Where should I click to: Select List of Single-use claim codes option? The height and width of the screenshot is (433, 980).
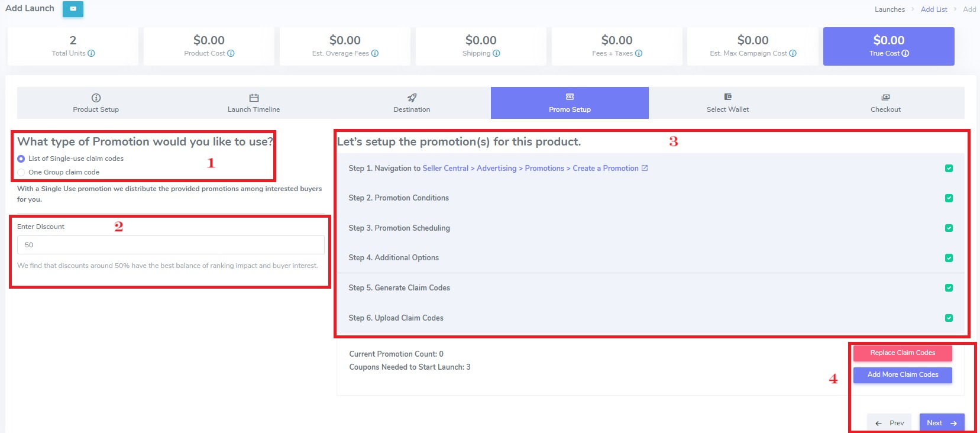(21, 159)
